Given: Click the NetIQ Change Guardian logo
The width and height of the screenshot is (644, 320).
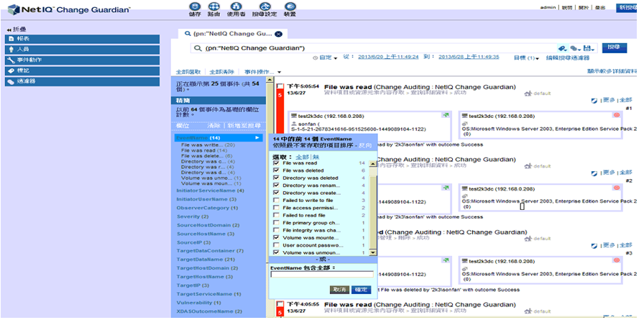Looking at the screenshot, I should click(68, 9).
